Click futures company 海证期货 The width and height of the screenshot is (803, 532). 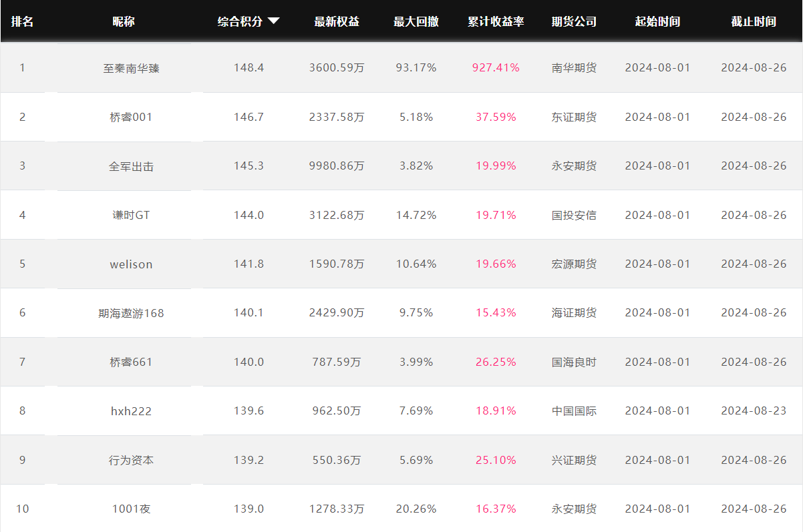[x=574, y=313]
